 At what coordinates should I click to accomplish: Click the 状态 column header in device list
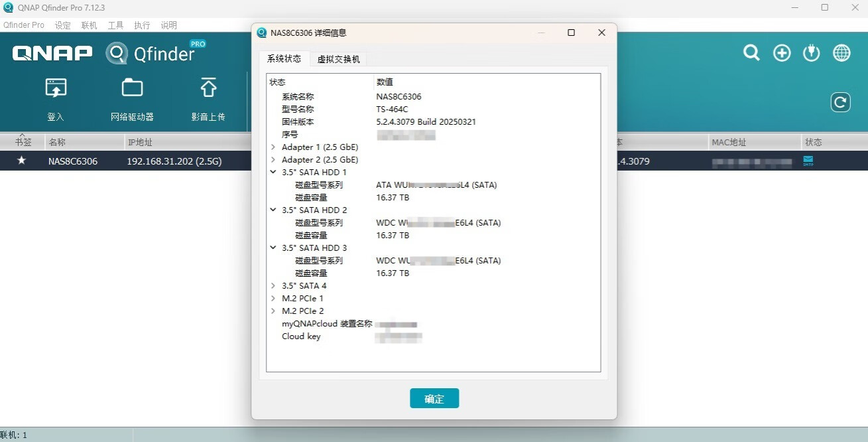pos(834,142)
